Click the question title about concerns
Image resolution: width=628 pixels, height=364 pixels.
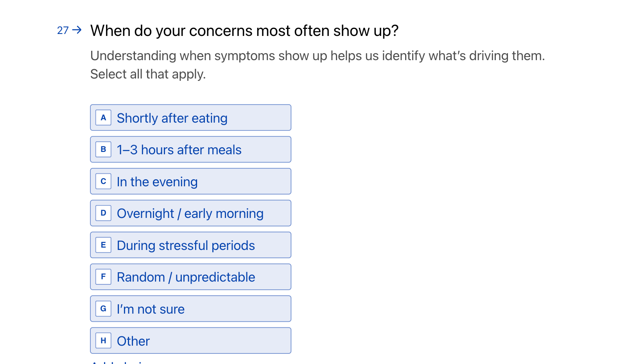244,31
